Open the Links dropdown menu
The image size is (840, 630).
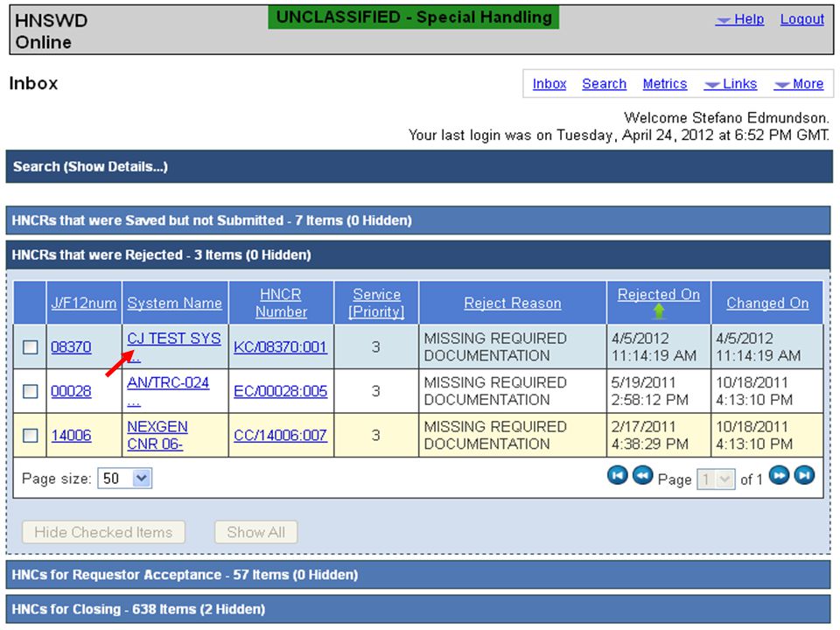[731, 84]
